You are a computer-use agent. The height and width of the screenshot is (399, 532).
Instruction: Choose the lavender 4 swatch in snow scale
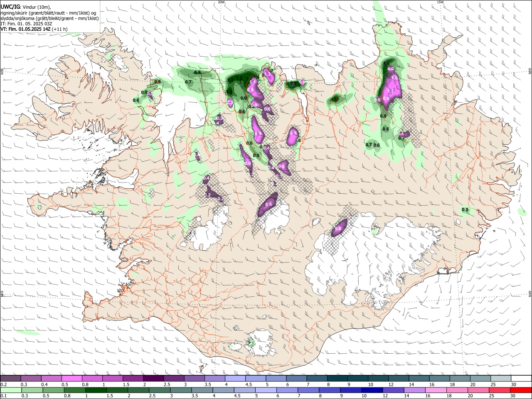point(235,378)
